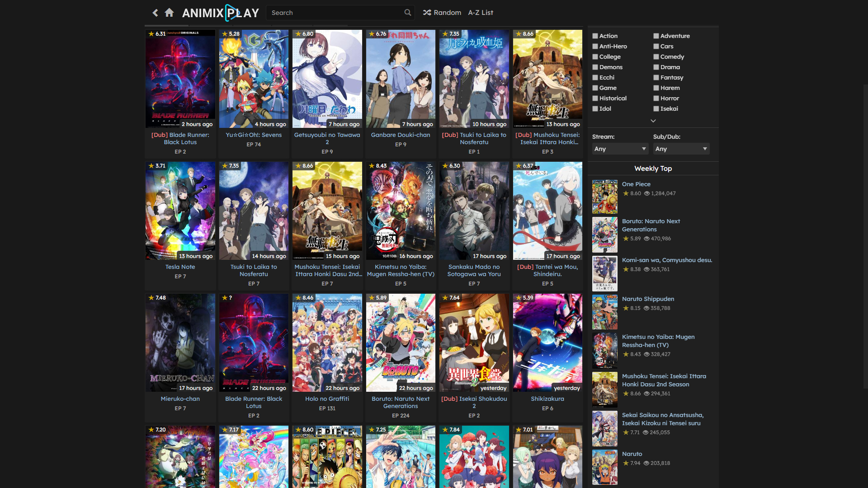Screen dimensions: 868x488
Task: Toggle the Historical genre checkbox
Action: coord(595,98)
